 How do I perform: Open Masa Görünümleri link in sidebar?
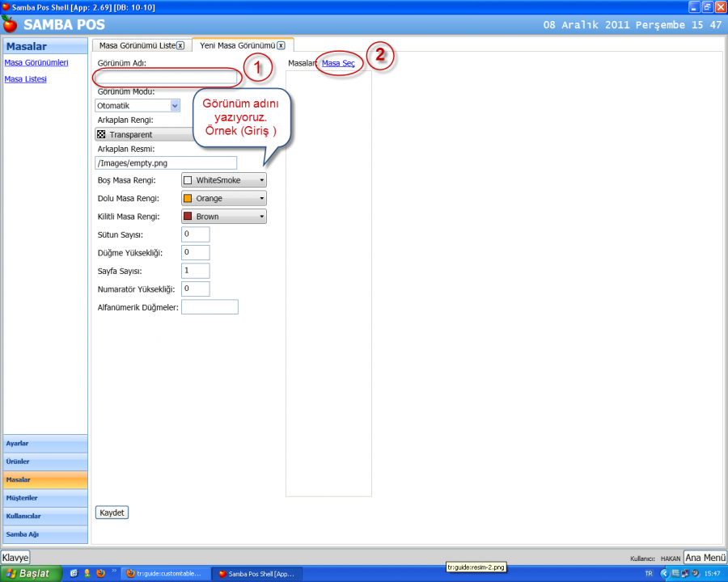pos(36,63)
